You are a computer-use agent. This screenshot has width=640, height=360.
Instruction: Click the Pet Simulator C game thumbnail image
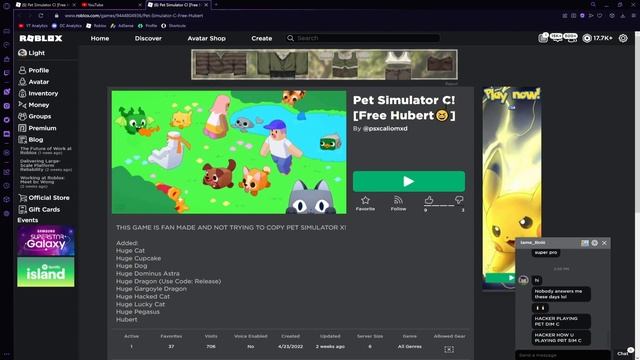229,152
